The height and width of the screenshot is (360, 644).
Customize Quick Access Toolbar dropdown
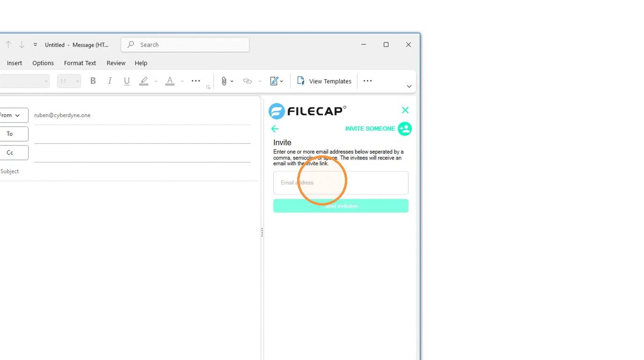pyautogui.click(x=35, y=45)
